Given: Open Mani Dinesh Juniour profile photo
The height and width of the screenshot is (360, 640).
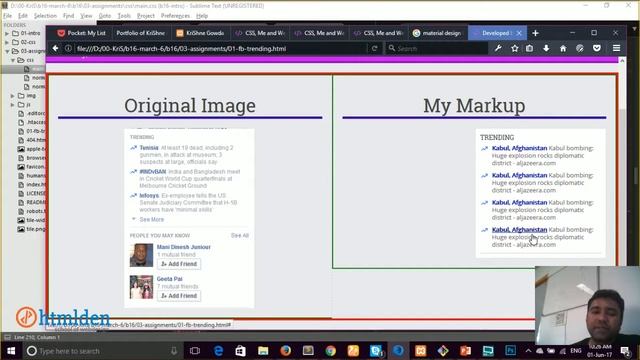Looking at the screenshot, I should (141, 255).
